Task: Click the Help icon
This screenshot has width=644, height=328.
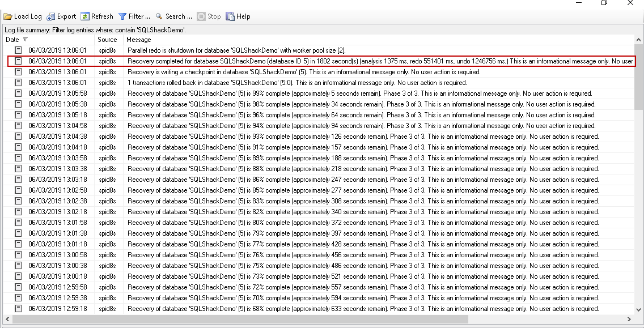Action: tap(230, 16)
